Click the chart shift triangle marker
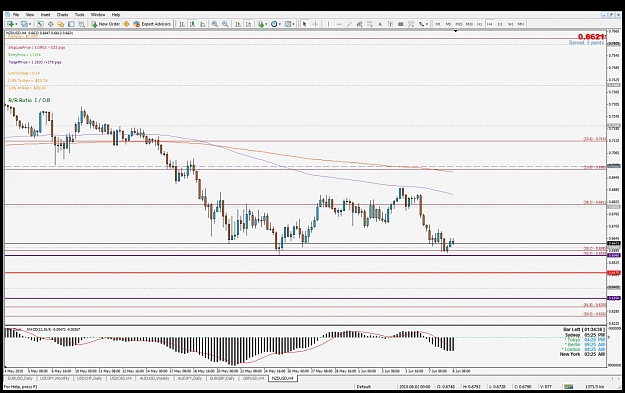The image size is (625, 393). point(456,31)
